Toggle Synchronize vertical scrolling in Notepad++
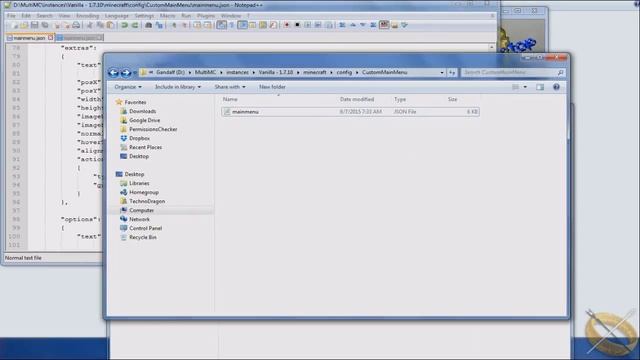The width and height of the screenshot is (640, 360). point(197,25)
